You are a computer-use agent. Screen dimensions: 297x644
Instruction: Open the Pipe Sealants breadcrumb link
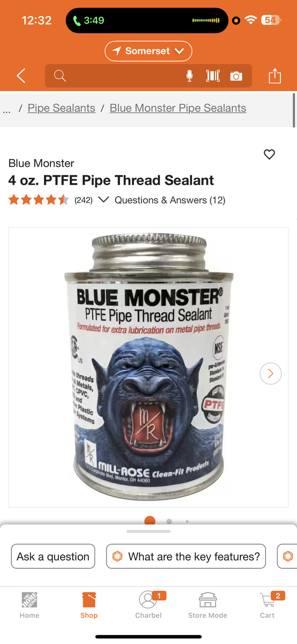pyautogui.click(x=62, y=108)
